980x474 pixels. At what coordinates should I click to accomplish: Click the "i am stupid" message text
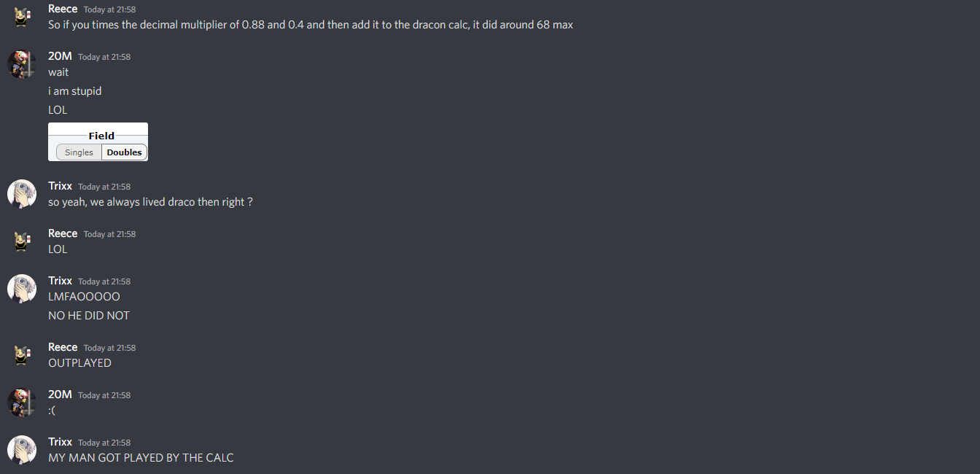coord(75,91)
